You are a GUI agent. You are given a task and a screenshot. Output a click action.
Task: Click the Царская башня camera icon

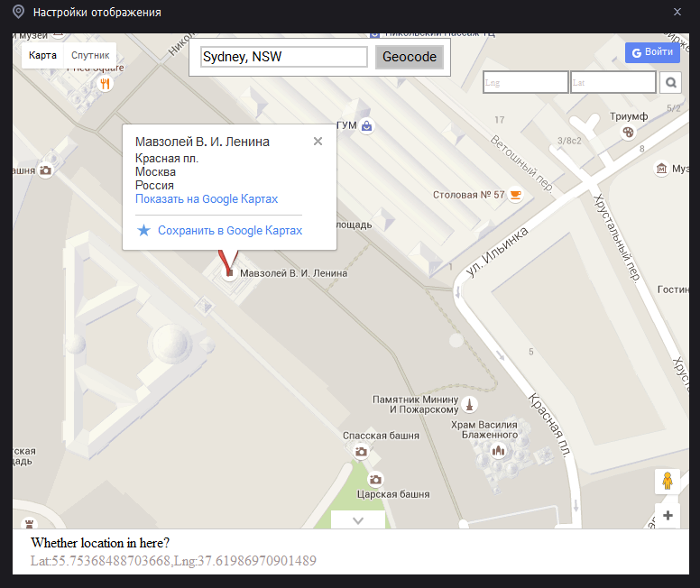375,480
